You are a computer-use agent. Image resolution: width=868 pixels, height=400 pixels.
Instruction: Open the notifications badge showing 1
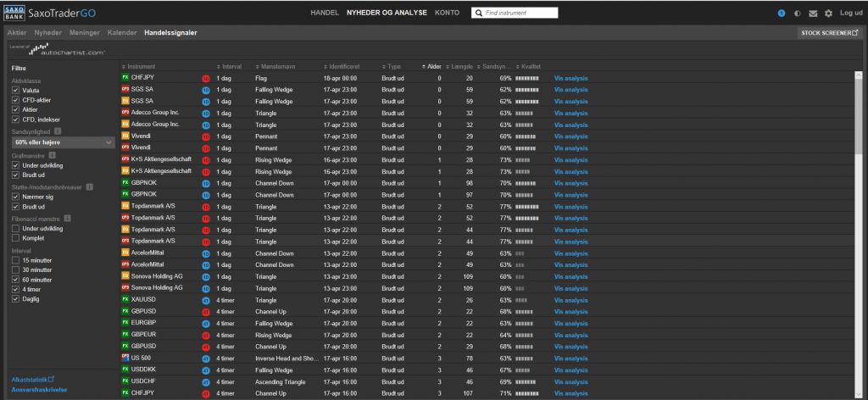point(781,14)
